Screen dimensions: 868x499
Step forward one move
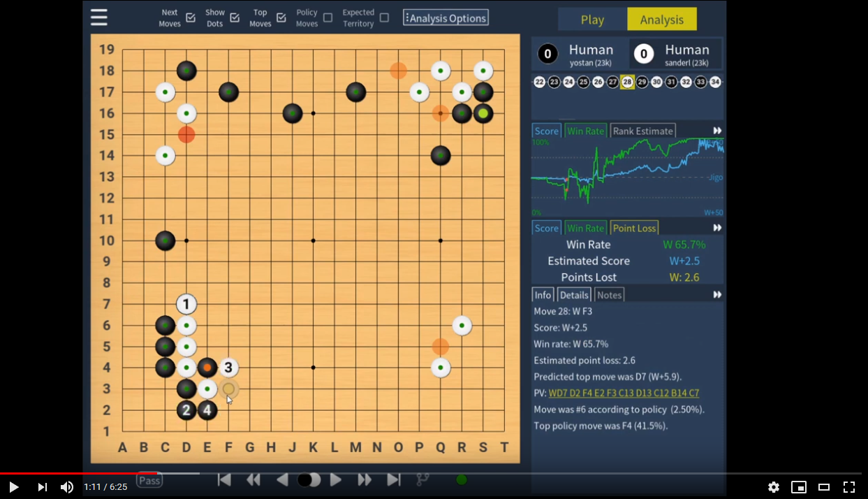336,479
